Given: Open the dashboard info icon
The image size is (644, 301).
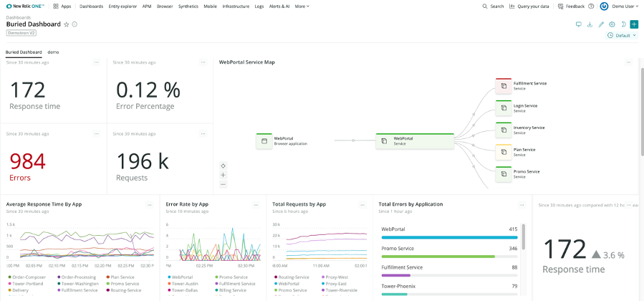Looking at the screenshot, I should pyautogui.click(x=75, y=24).
